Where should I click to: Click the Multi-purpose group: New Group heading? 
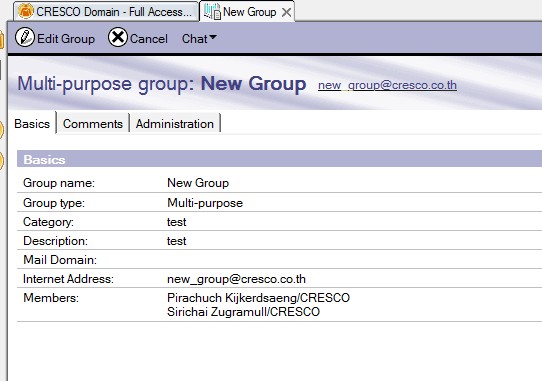[161, 84]
